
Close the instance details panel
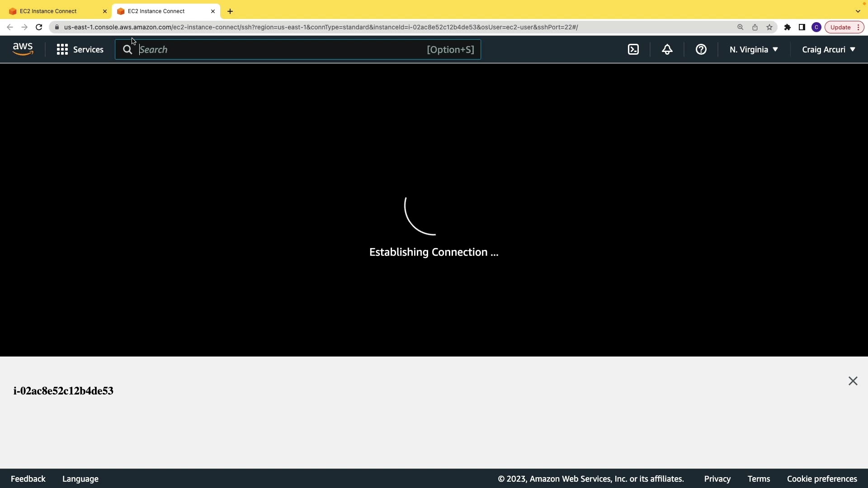tap(853, 381)
